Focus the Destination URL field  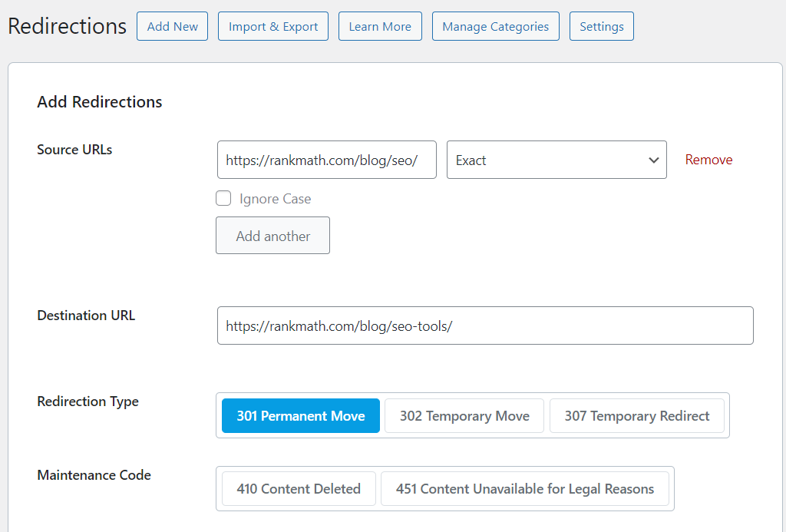pyautogui.click(x=485, y=325)
